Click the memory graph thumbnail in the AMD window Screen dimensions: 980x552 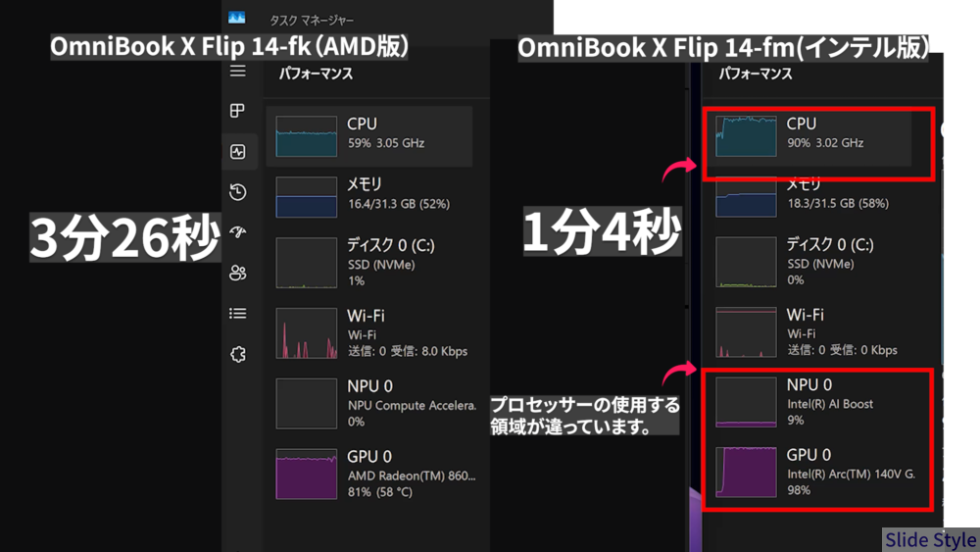pyautogui.click(x=306, y=197)
